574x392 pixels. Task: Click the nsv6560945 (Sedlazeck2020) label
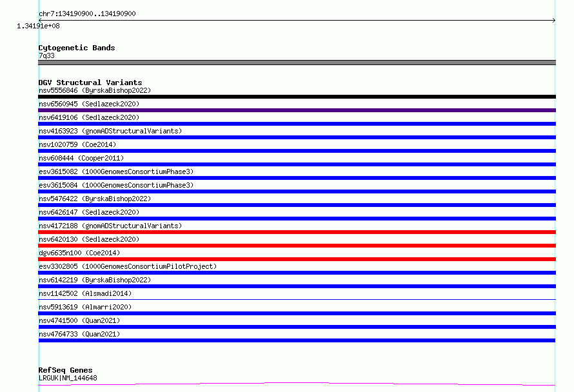(89, 104)
